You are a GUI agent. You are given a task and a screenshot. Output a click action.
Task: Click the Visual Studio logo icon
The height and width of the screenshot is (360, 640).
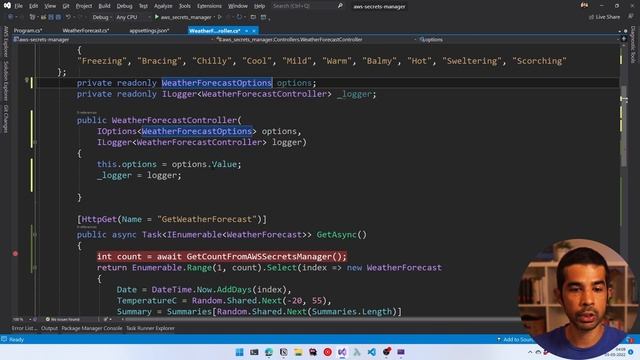[7, 6]
